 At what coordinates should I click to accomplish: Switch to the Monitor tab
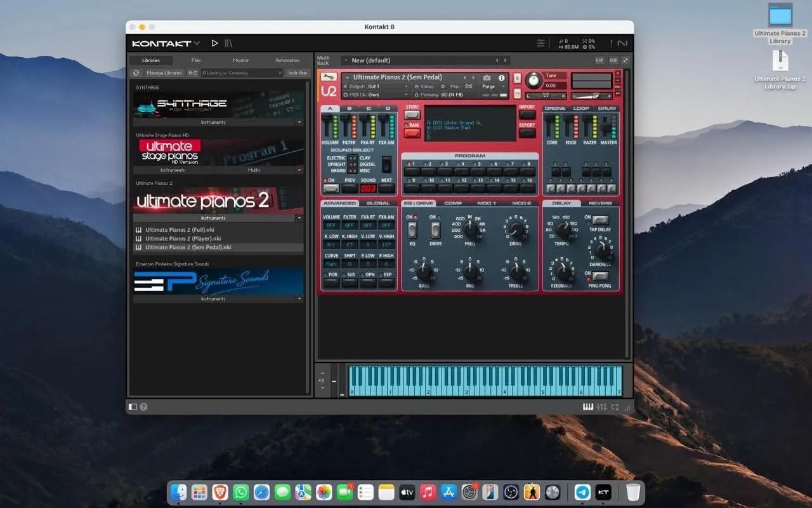pos(241,60)
